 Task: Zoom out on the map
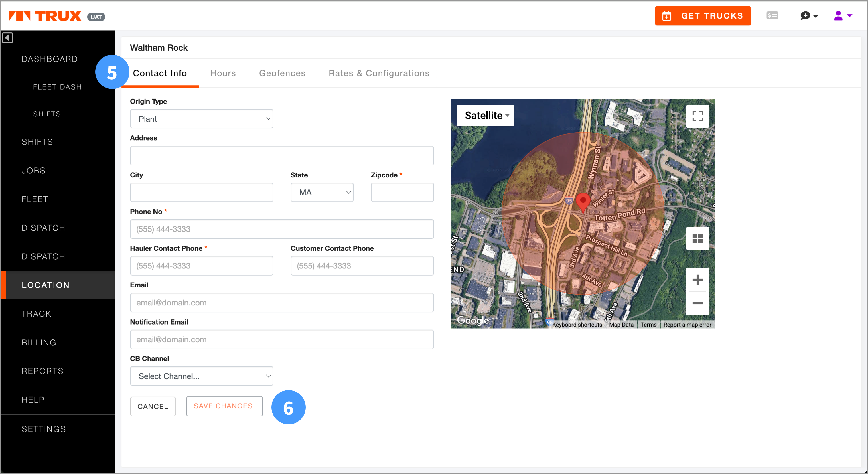tap(697, 303)
